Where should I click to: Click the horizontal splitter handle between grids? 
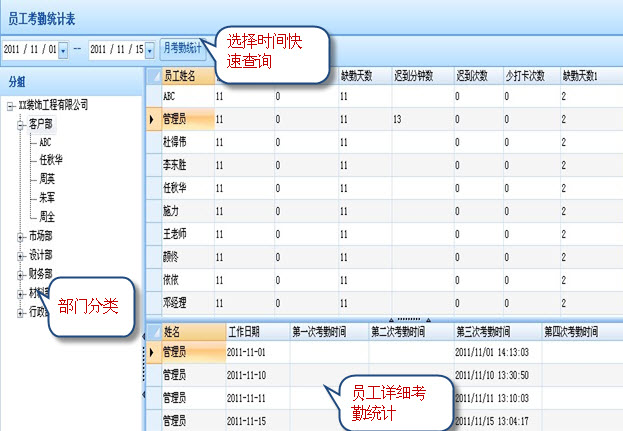pos(414,318)
